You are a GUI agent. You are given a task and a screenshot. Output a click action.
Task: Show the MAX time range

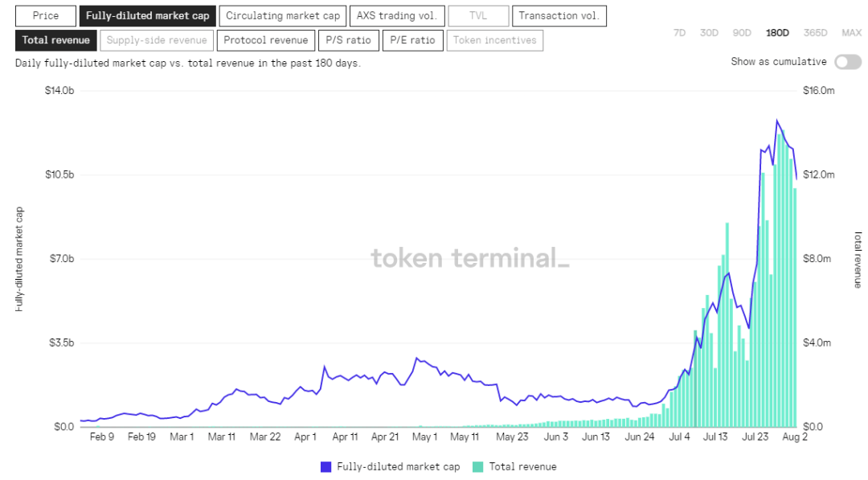pos(851,33)
